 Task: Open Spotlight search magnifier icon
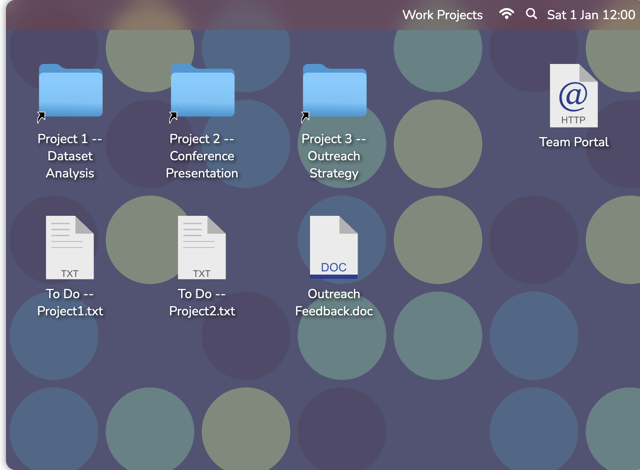(x=531, y=14)
